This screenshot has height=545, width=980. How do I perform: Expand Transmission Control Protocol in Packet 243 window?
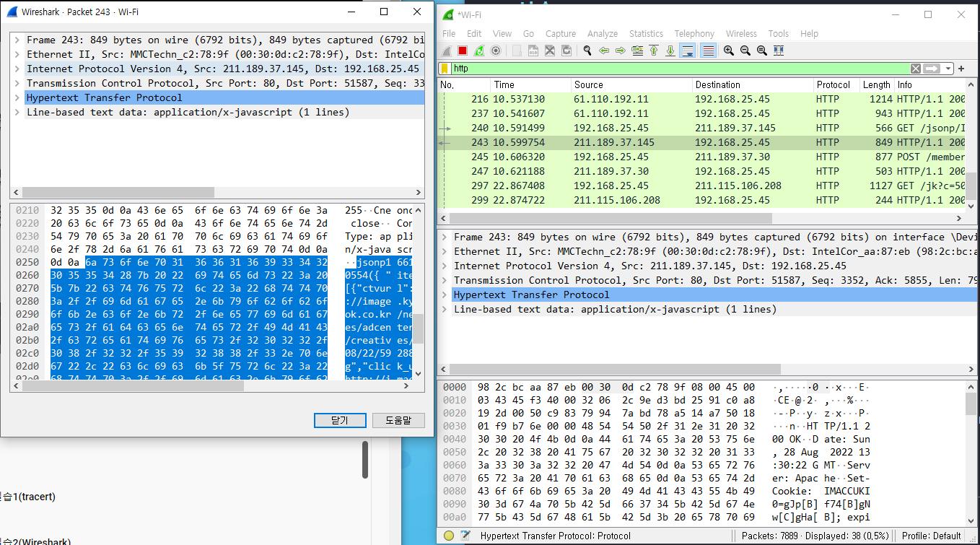pyautogui.click(x=17, y=83)
